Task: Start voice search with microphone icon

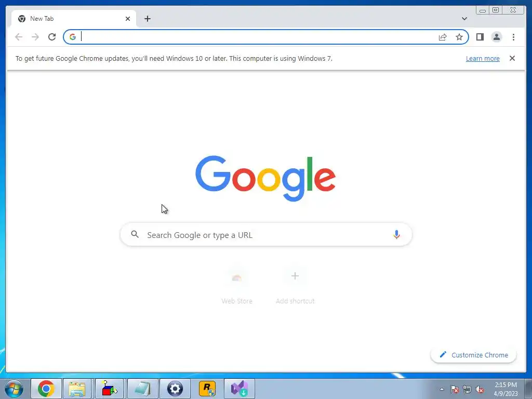Action: 396,234
